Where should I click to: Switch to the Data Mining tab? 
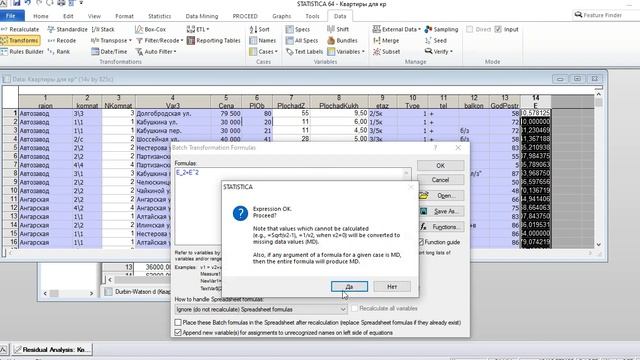coord(202,16)
